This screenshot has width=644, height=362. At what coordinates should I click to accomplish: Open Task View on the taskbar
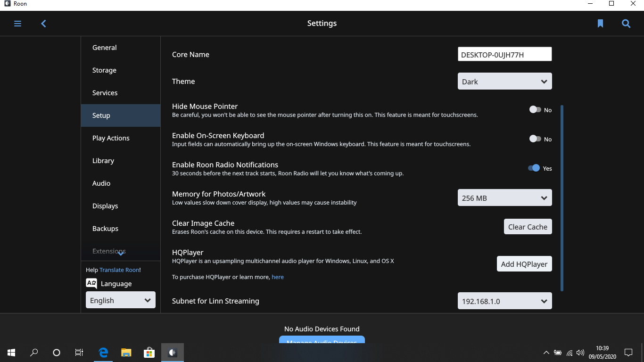click(x=79, y=352)
